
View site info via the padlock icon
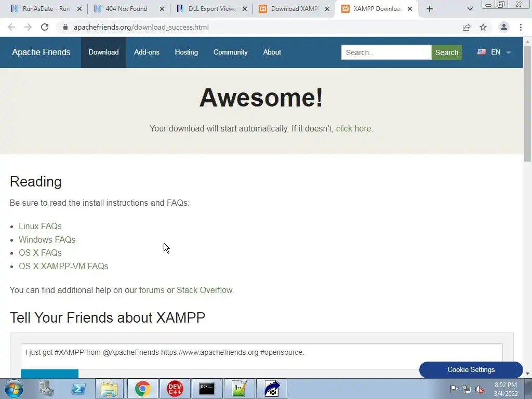(x=65, y=27)
